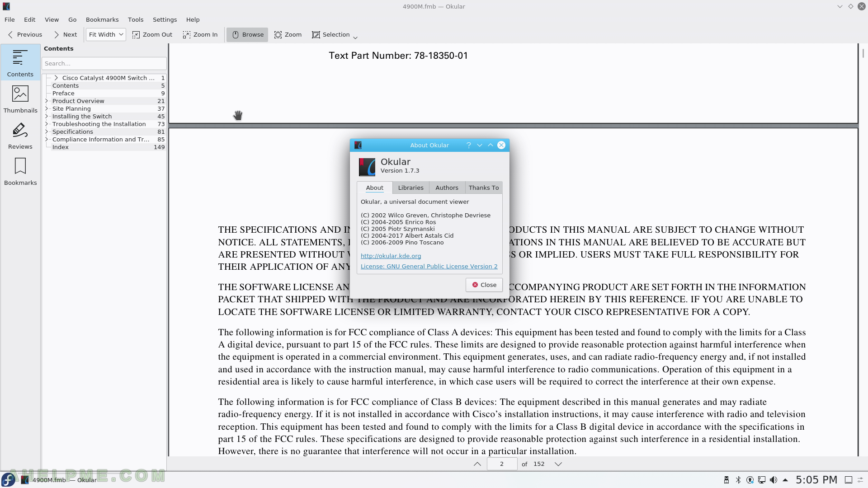Open the Help menu
The width and height of the screenshot is (868, 488).
pos(193,19)
